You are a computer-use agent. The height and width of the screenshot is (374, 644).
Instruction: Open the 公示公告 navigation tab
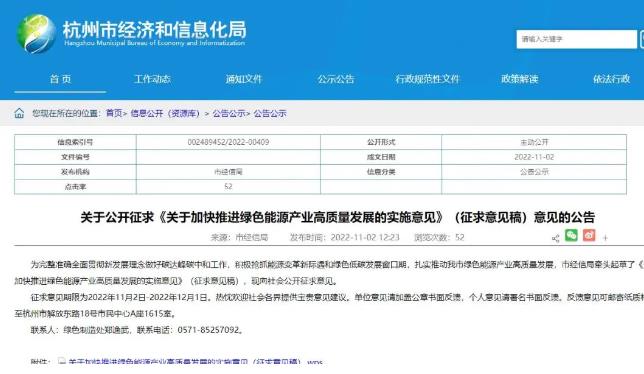(x=336, y=79)
